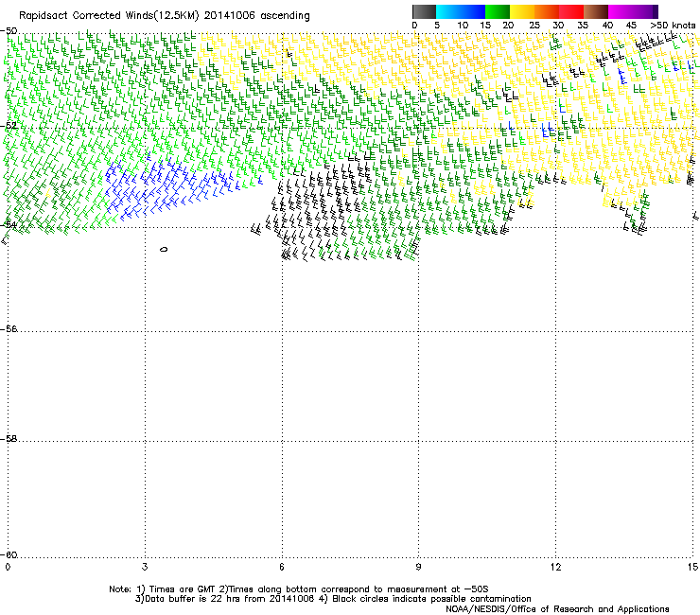Click the '15' label on the bottom axis
The width and height of the screenshot is (700, 615).
coord(692,567)
